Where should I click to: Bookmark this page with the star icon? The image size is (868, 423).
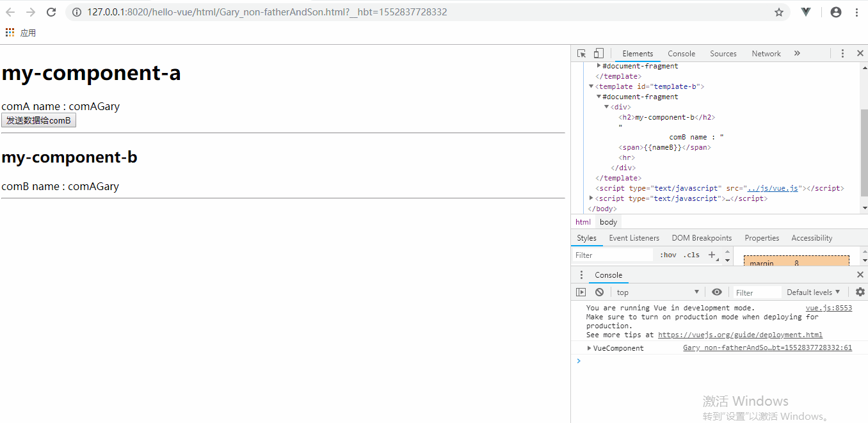pyautogui.click(x=779, y=12)
